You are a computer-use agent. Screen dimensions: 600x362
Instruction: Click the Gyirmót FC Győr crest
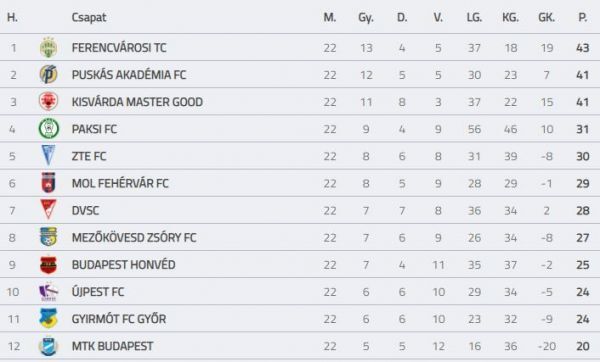pos(49,318)
